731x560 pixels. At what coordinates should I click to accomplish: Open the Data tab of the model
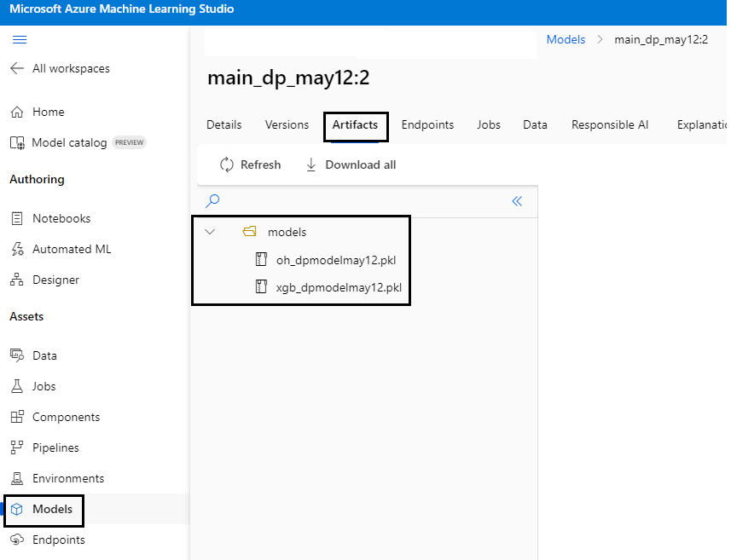(535, 124)
